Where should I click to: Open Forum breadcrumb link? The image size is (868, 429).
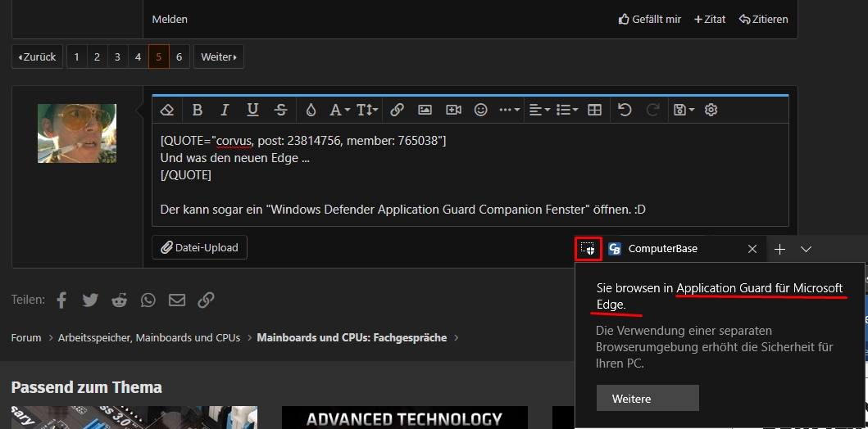tap(26, 337)
